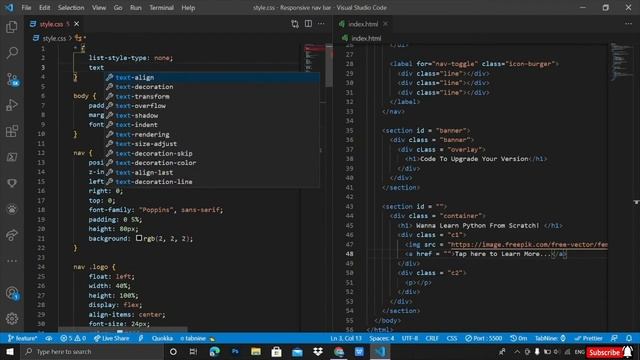Click Quokka in status bar
This screenshot has width=640, height=360.
click(x=162, y=338)
